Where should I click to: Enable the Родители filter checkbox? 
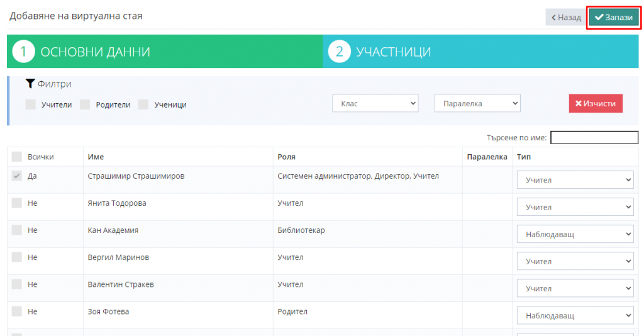point(85,104)
